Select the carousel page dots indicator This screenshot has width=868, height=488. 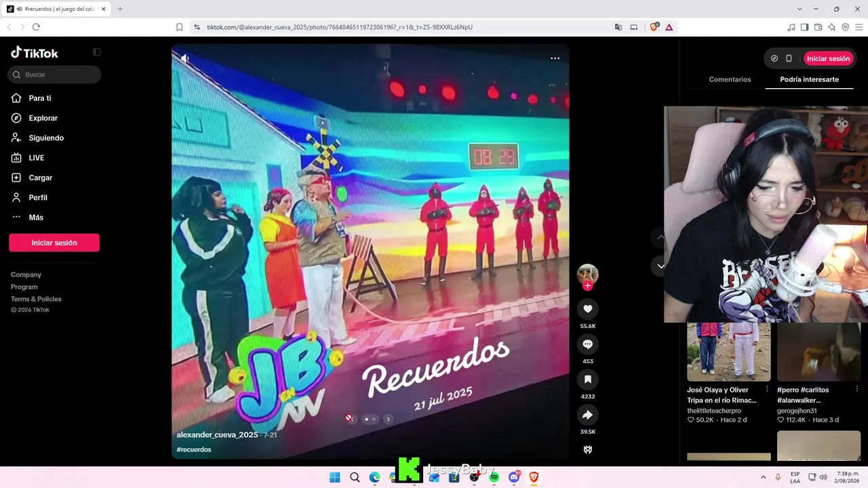(x=370, y=419)
